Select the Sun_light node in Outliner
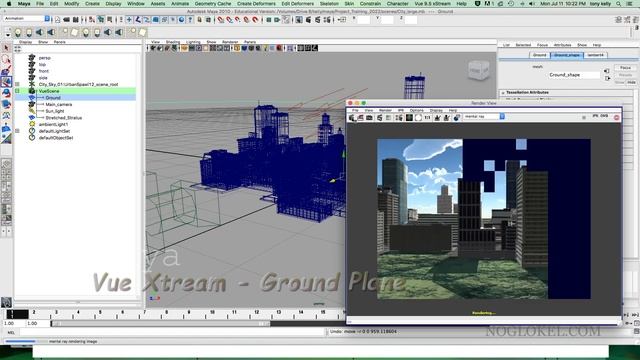The height and width of the screenshot is (360, 640). [55, 111]
